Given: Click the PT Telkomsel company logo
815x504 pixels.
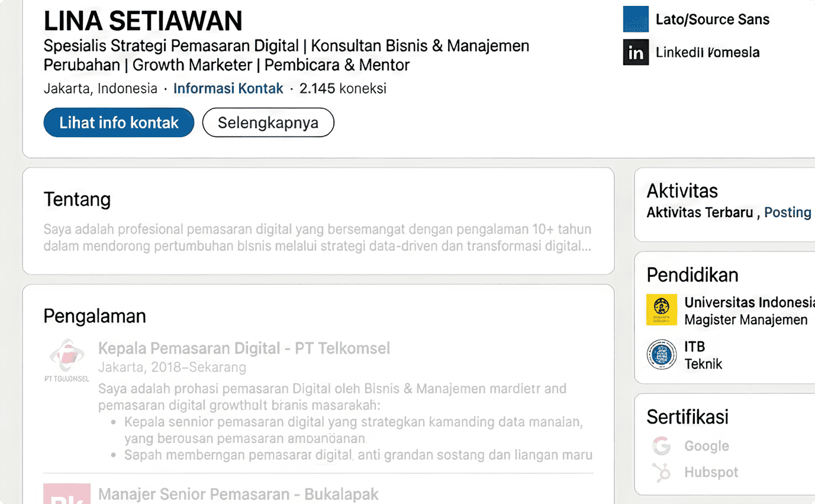Looking at the screenshot, I should [x=67, y=360].
